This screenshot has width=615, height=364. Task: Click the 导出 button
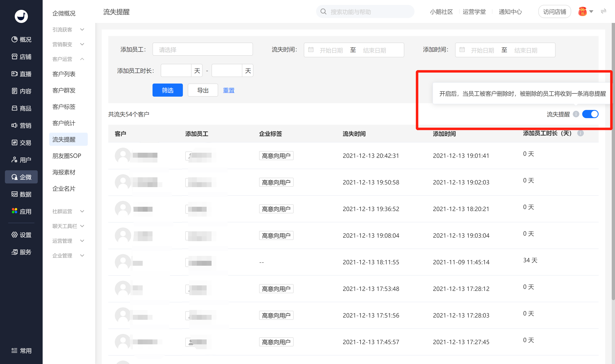click(x=203, y=90)
